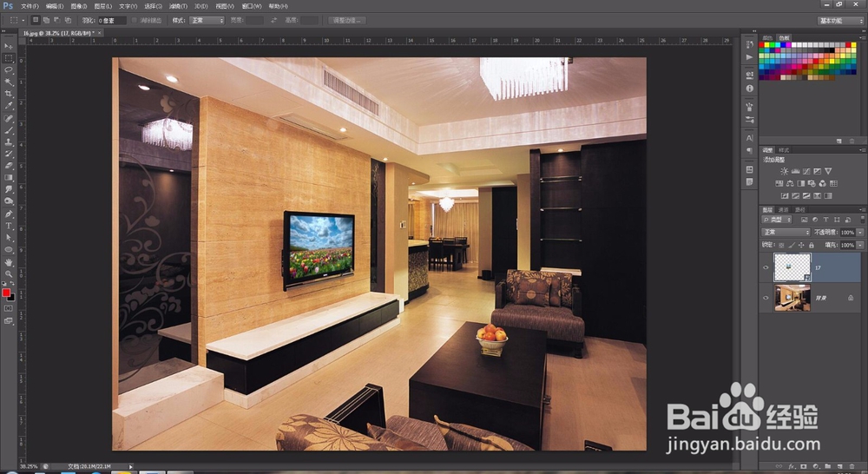Switch to the Channels tab
The image size is (868, 474).
tap(783, 210)
